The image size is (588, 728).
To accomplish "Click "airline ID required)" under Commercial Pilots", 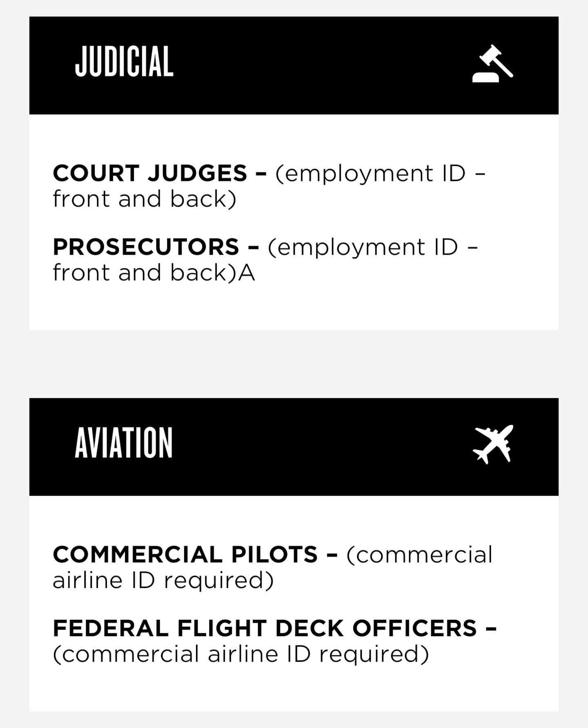I will point(163,580).
